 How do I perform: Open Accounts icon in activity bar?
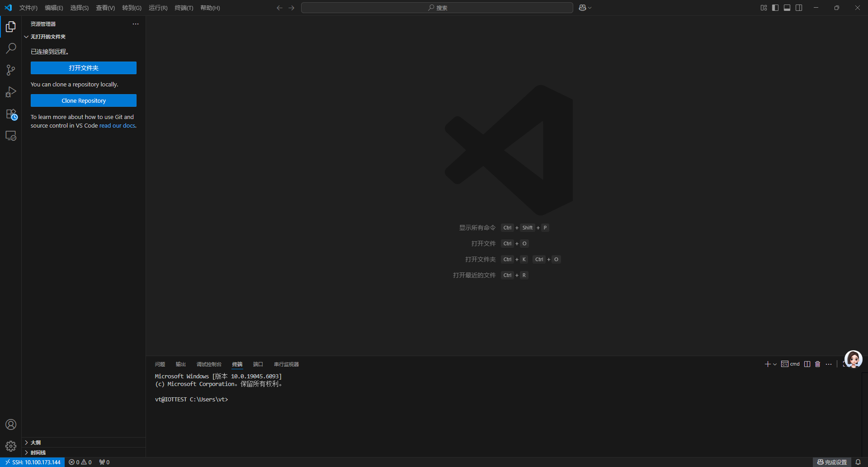[x=11, y=424]
